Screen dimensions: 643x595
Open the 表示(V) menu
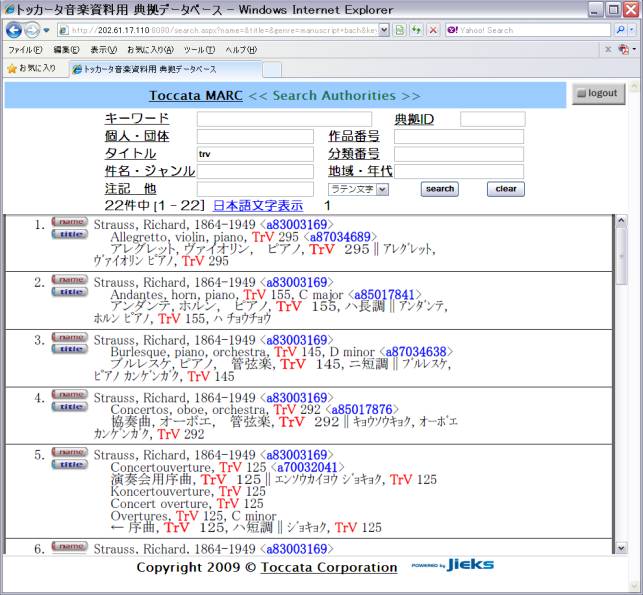tap(103, 50)
